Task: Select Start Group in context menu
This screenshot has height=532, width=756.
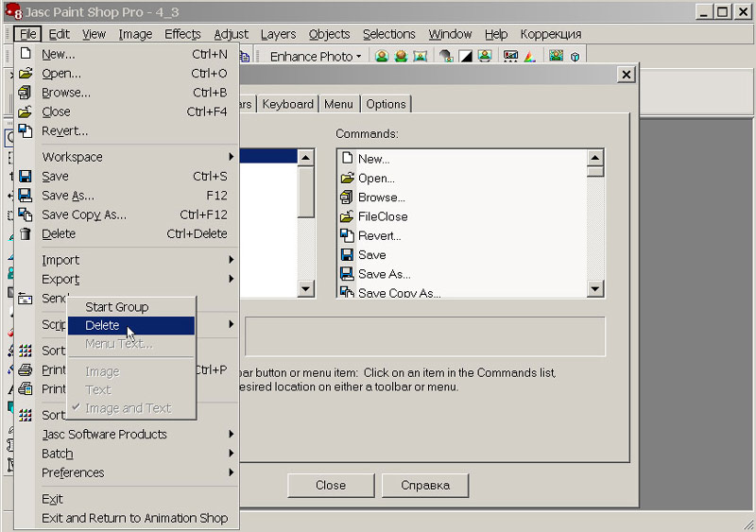Action: click(x=116, y=306)
